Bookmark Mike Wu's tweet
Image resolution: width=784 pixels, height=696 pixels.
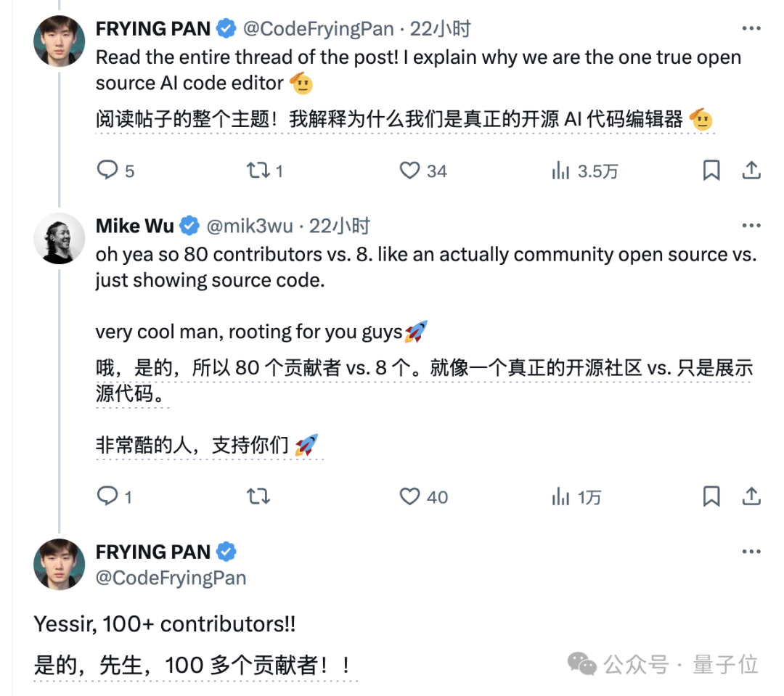click(711, 496)
